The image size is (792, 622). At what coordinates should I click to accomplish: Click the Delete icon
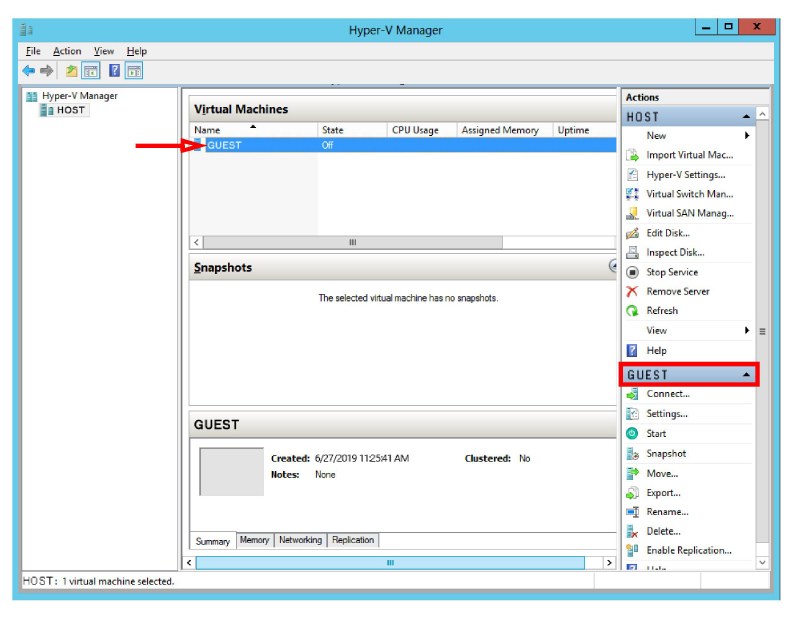[x=632, y=532]
